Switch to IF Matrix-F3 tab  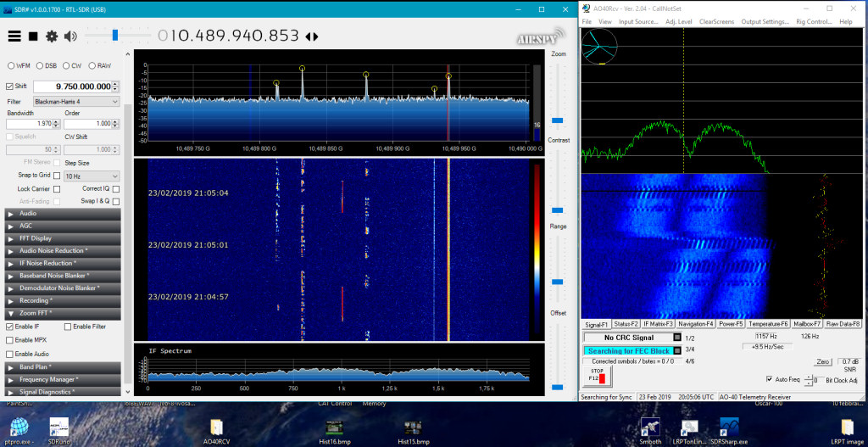click(x=658, y=324)
